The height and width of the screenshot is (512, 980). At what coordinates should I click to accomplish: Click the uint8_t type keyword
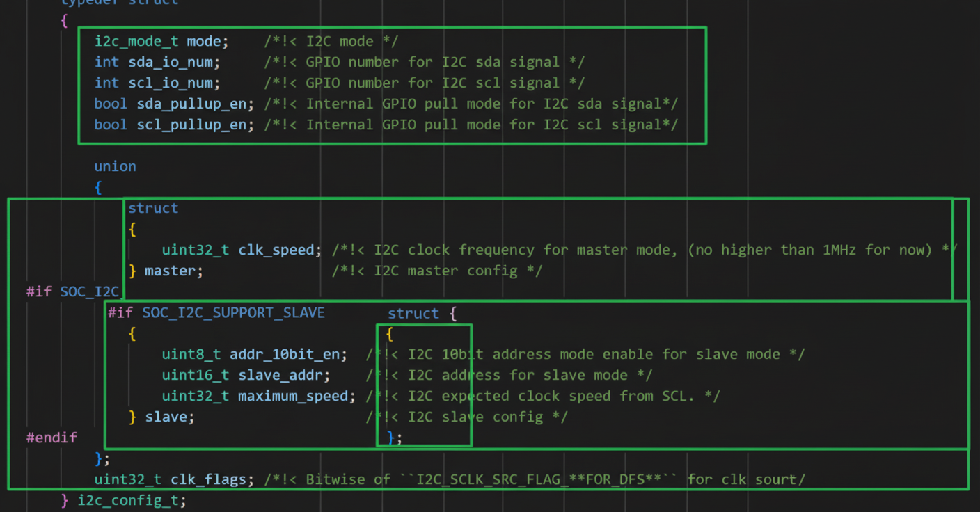(x=191, y=354)
